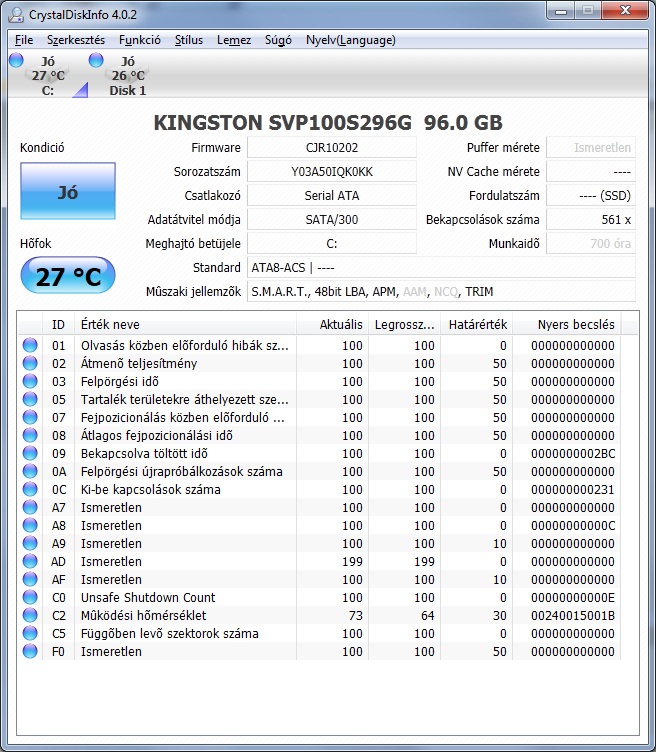Click the drive title KINGSTON SVP100S296G 96.0 GB
The width and height of the screenshot is (656, 752).
(x=328, y=122)
